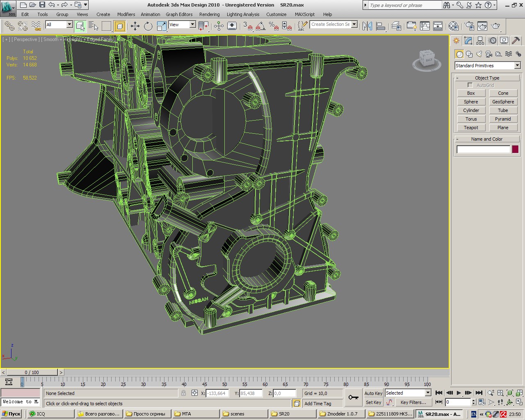
Task: Click the Select and Link chain icon
Action: click(x=9, y=26)
